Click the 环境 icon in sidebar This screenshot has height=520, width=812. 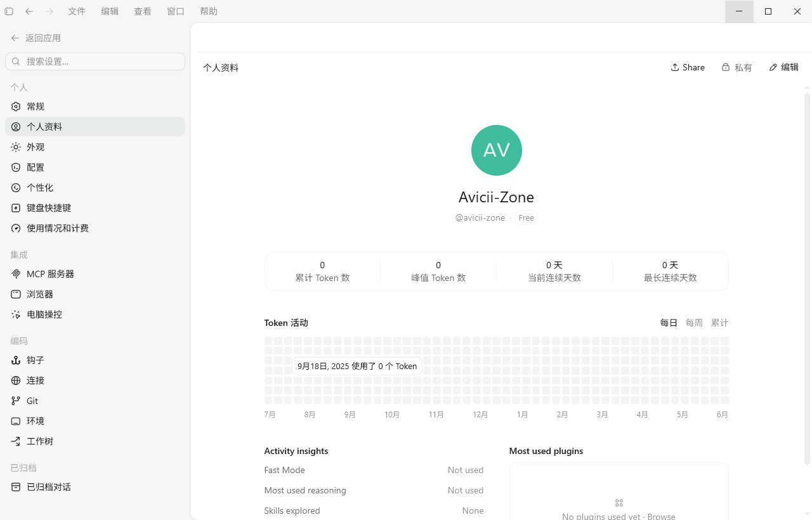[x=16, y=421]
